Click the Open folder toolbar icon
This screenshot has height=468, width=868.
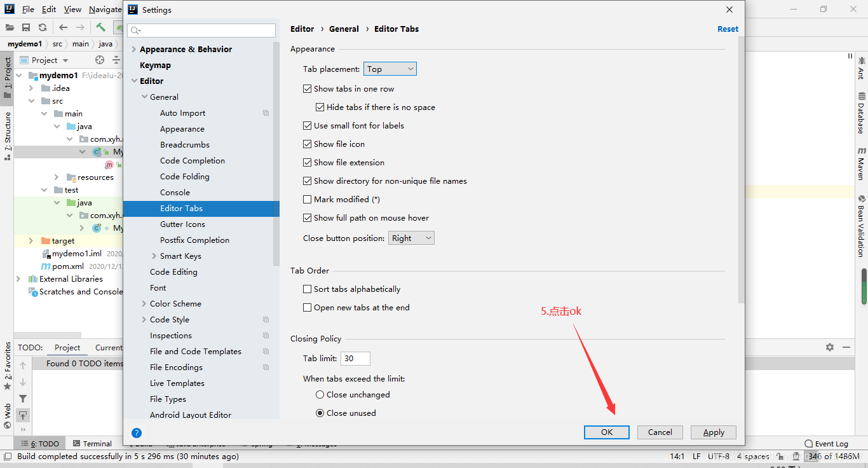[10, 27]
